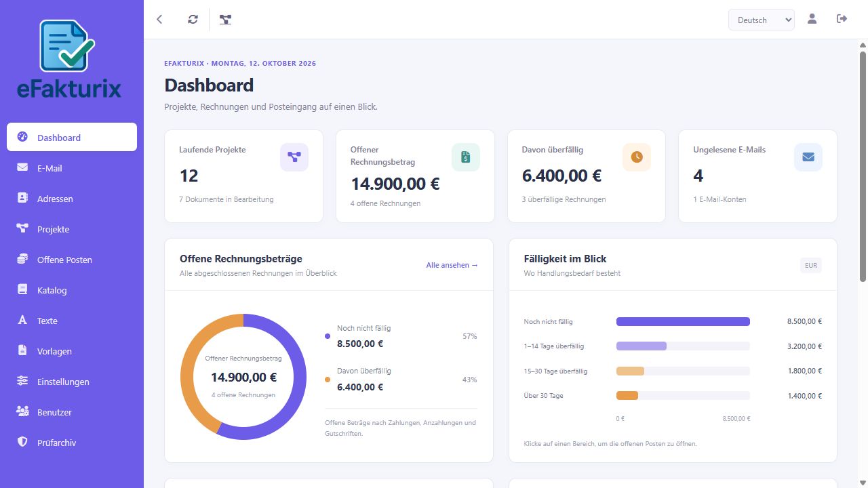
Task: Select the Dashboard menu item
Action: pyautogui.click(x=72, y=138)
